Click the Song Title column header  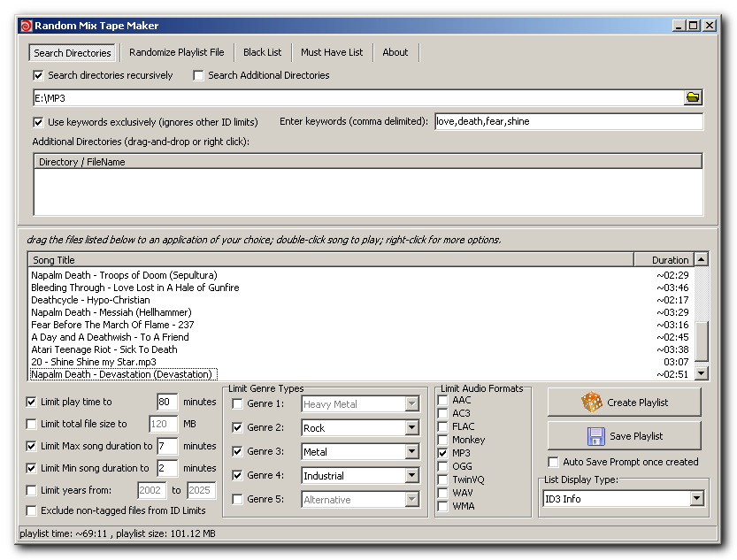point(330,260)
